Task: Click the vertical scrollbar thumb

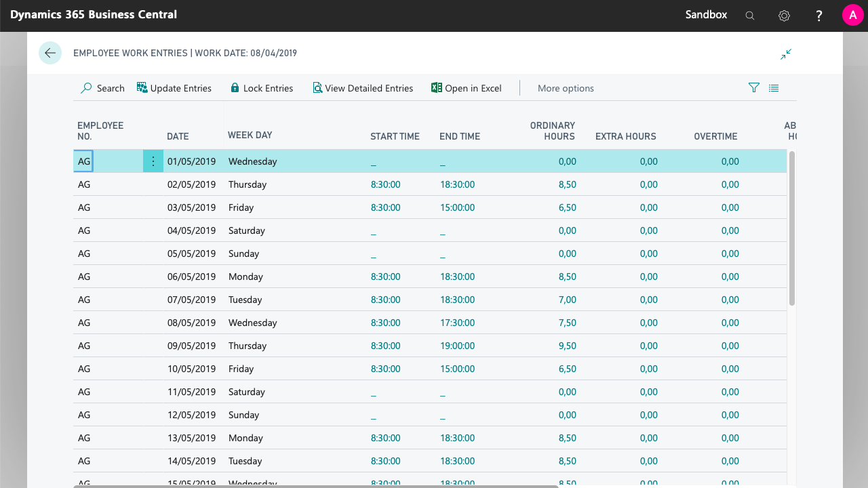Action: [791, 228]
